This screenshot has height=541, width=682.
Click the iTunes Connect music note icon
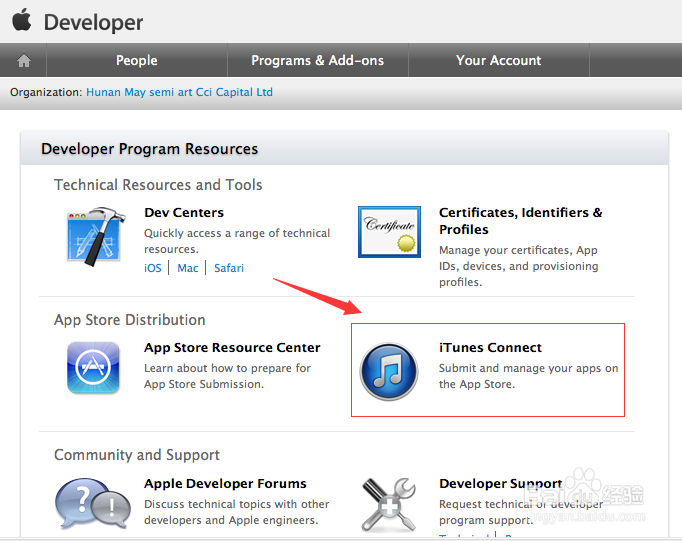[x=389, y=371]
